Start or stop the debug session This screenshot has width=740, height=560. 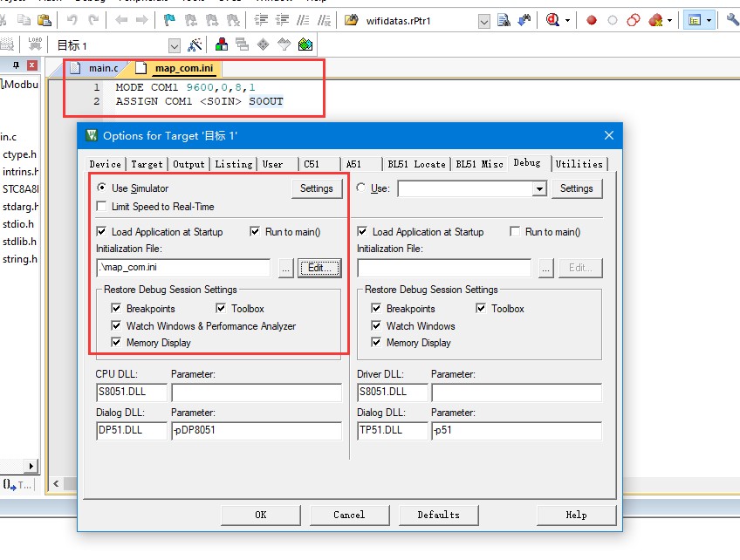coord(552,20)
